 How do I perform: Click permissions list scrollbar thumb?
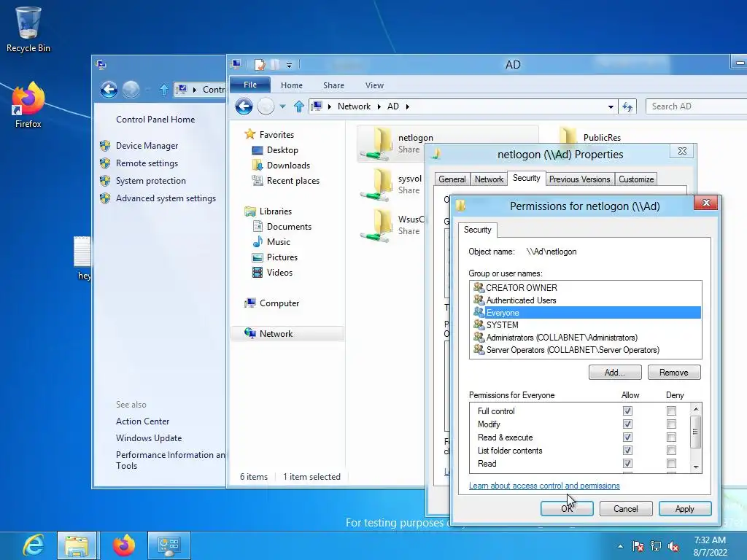tap(695, 432)
